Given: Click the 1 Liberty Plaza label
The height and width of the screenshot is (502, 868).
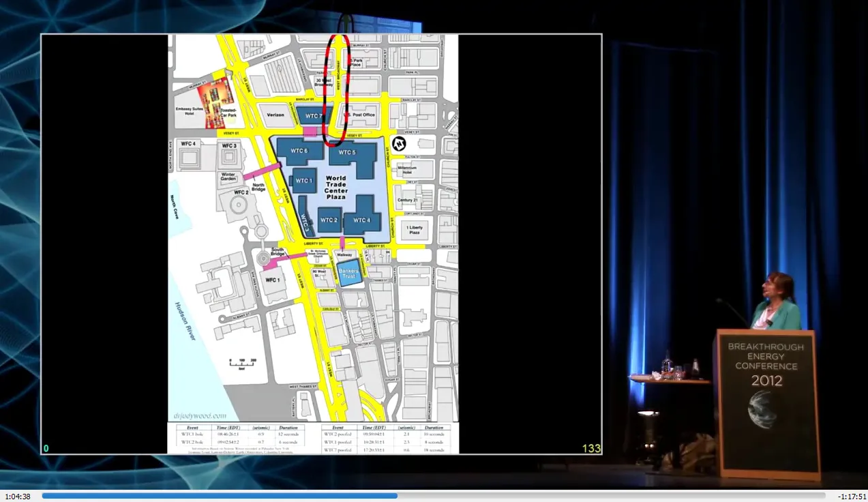Looking at the screenshot, I should (415, 230).
